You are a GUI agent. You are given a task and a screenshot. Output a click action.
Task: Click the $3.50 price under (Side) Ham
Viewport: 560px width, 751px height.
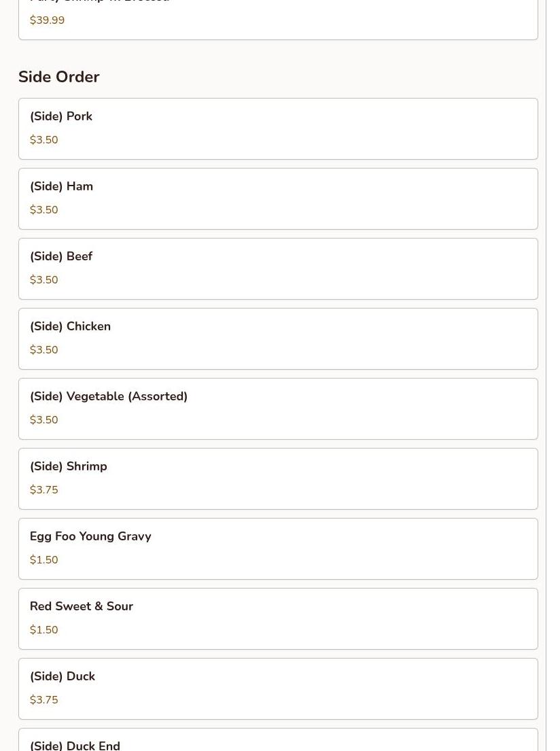[x=43, y=210]
